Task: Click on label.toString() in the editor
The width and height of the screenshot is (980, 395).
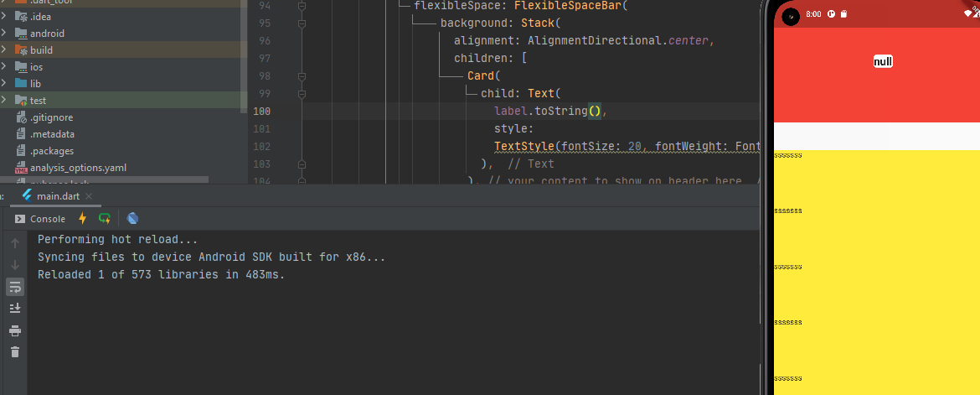Action: 547,112
